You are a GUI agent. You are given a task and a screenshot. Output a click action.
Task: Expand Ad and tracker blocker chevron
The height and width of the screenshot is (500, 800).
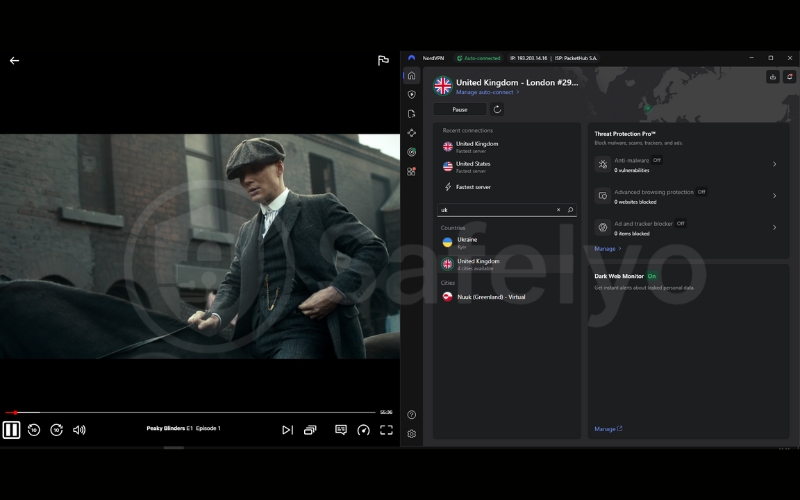[x=774, y=228]
